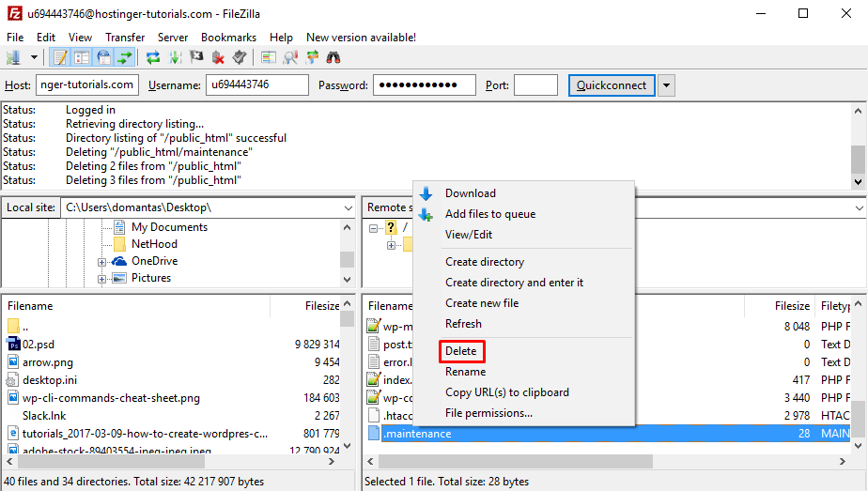
Task: Click My Documents tree icon
Action: (119, 226)
